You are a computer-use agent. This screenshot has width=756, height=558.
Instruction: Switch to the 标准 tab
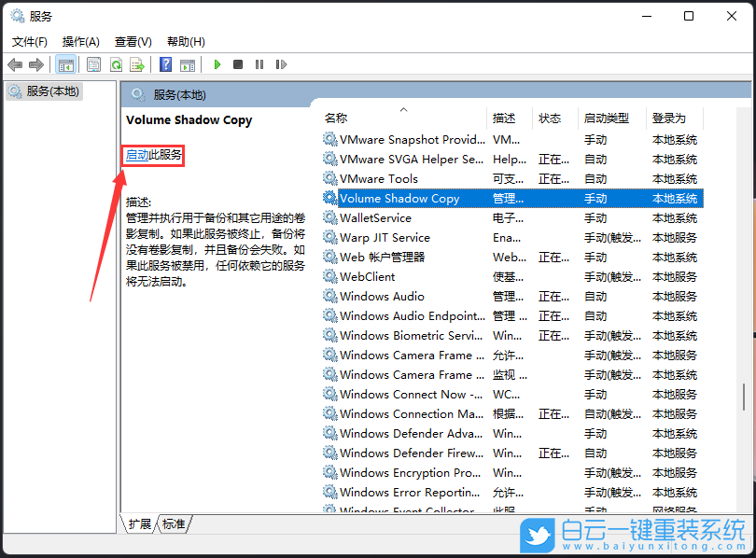tap(173, 524)
